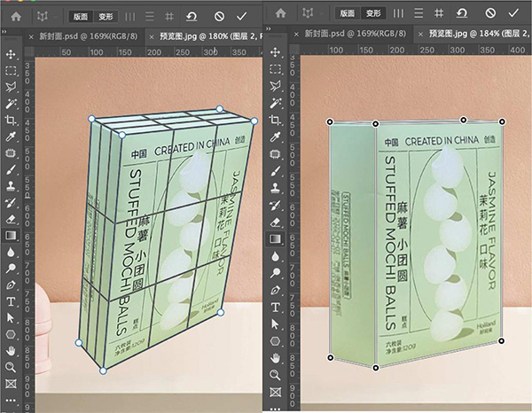Select Rectangular Marquee tool in right window
The height and width of the screenshot is (413, 532).
coord(275,69)
